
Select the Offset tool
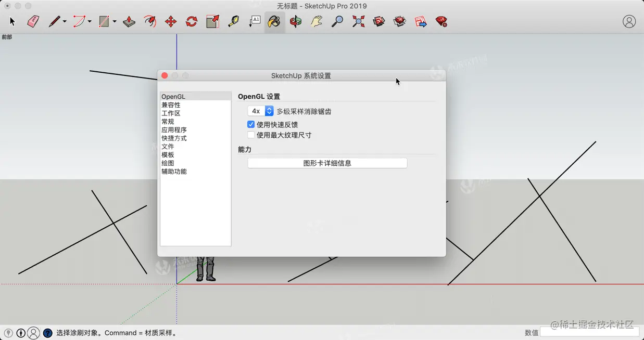click(150, 21)
